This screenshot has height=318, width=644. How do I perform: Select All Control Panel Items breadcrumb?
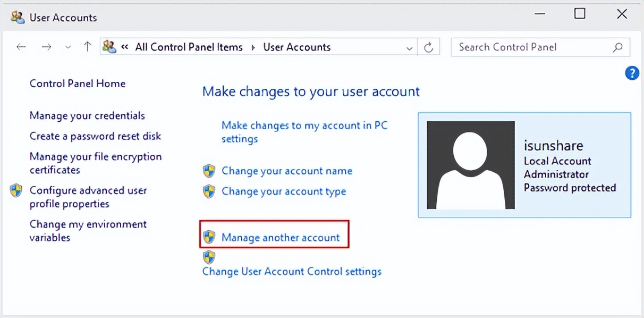[x=189, y=47]
